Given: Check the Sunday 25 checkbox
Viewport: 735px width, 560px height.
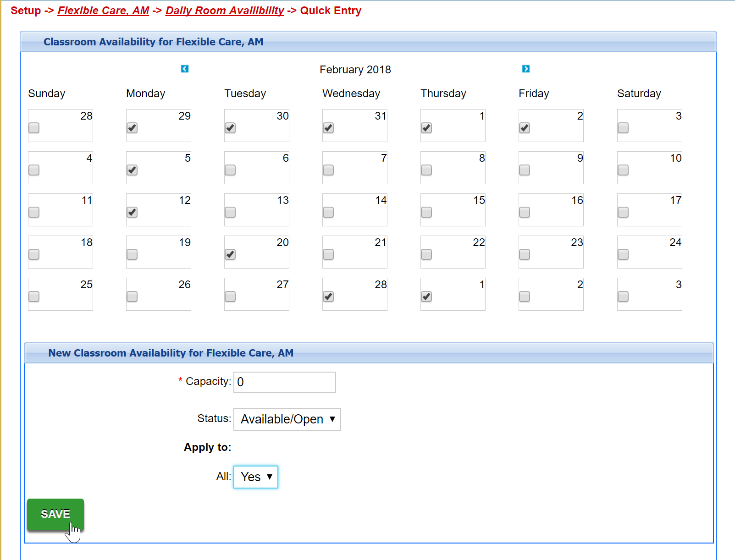Looking at the screenshot, I should (x=34, y=296).
